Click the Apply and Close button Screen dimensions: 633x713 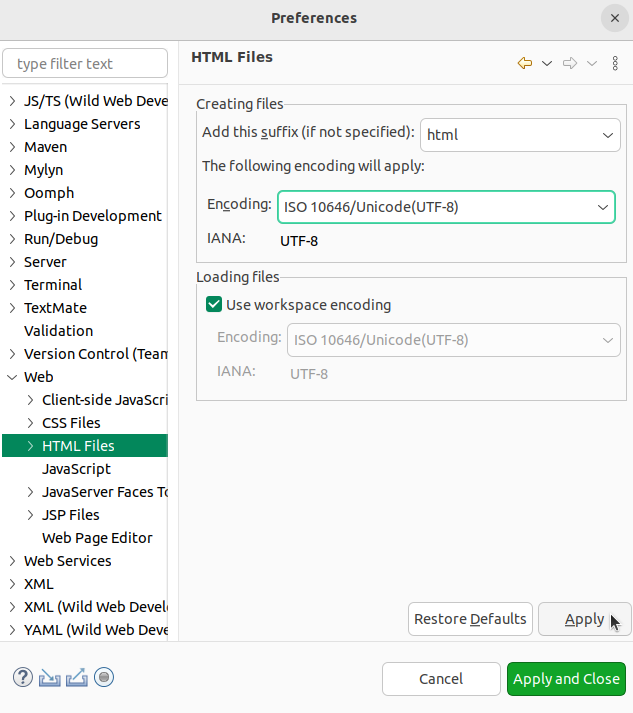(566, 679)
